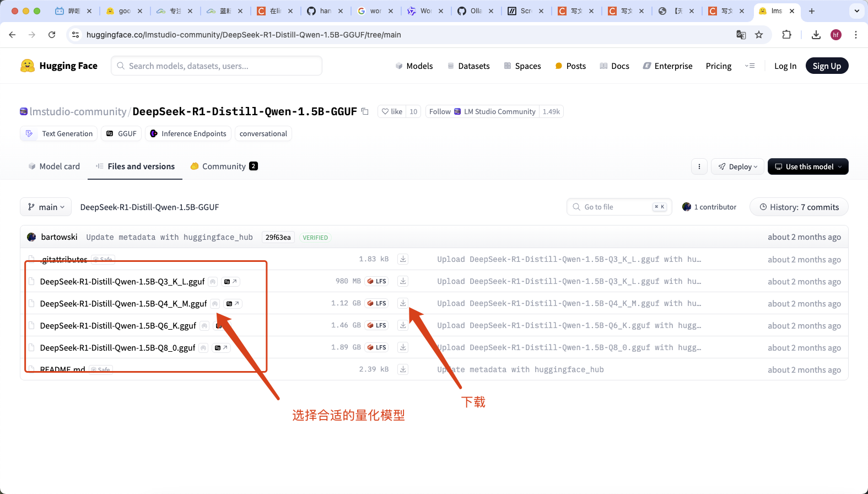Open DeepSeek-R1-Distill-Qwen-1.5B-Q3_K_L.gguf file
This screenshot has height=494, width=868.
122,282
